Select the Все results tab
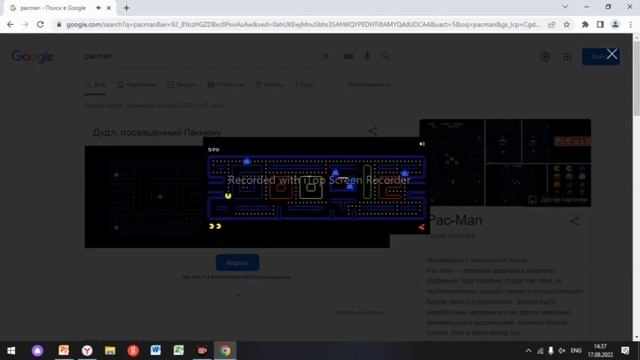Screen dimensions: 640x360 pos(95,84)
